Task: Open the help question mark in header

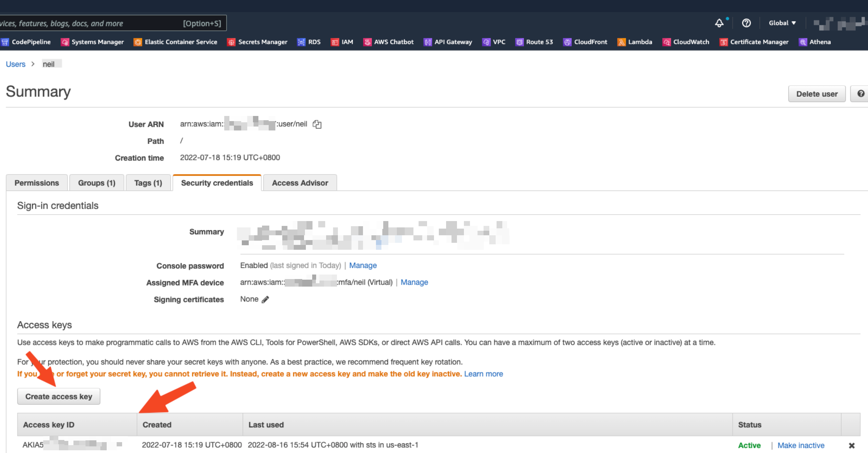Action: click(747, 23)
